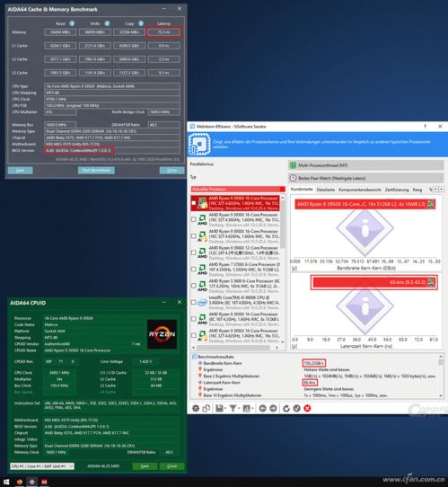Open the CPU #1 / Core #1 selector in CPUID
The image size is (448, 487).
(42, 466)
